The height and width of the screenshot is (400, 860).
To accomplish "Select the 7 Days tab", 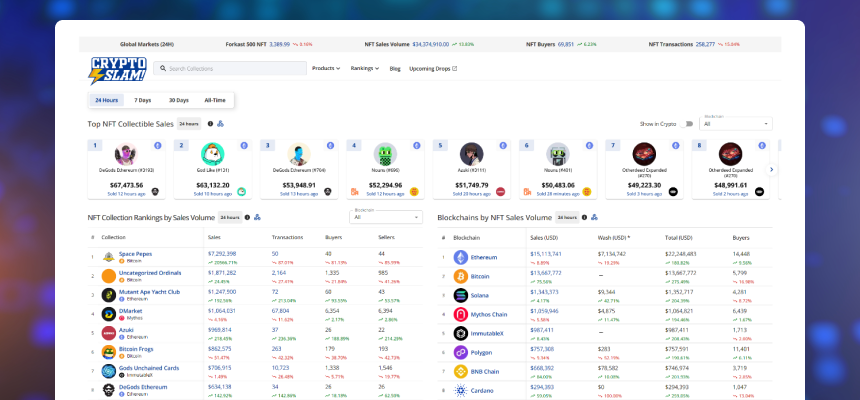I will click(x=143, y=100).
